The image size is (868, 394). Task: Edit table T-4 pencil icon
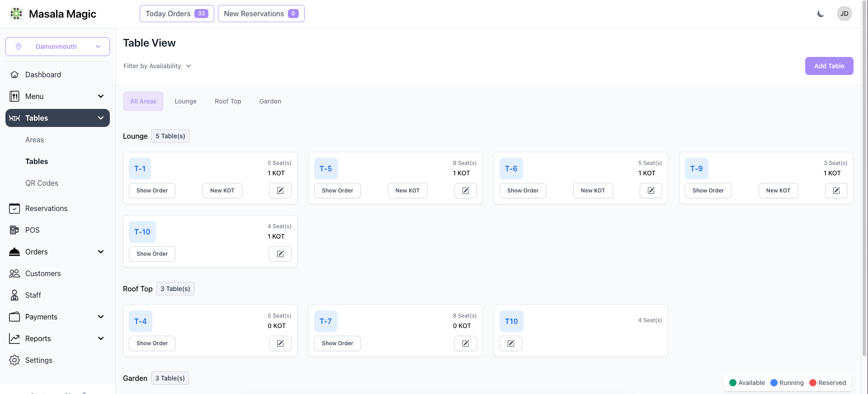[280, 343]
